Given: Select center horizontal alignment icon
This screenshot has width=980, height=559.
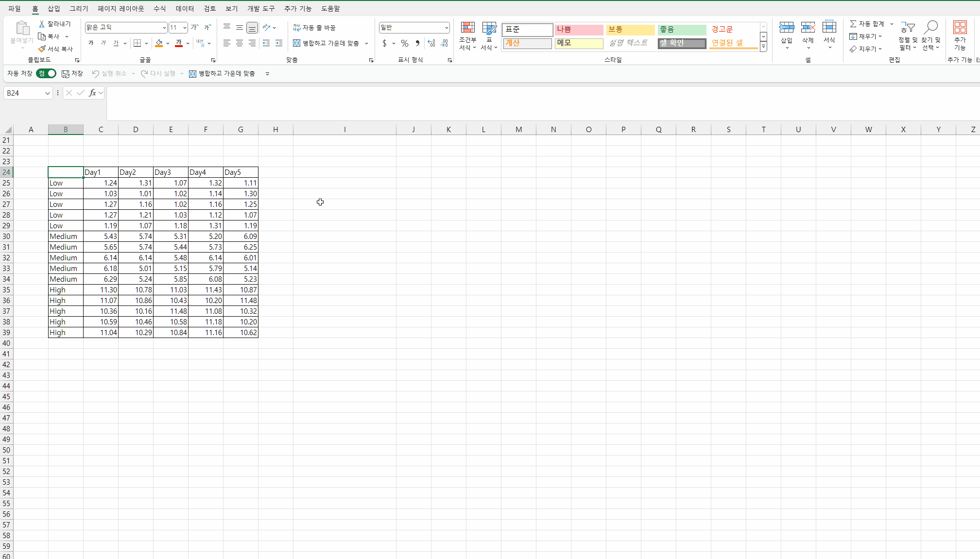Looking at the screenshot, I should (240, 43).
